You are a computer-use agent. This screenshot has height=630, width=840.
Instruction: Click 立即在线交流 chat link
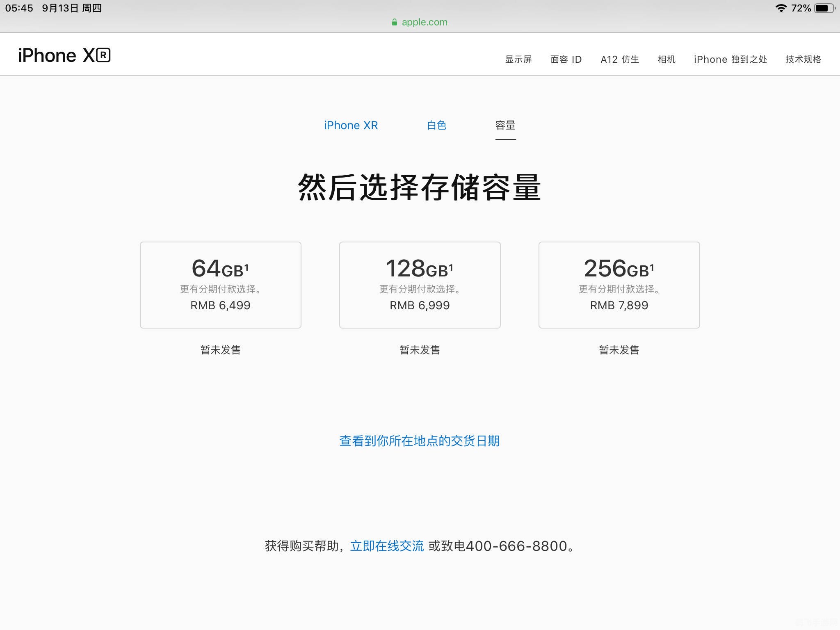pos(387,546)
